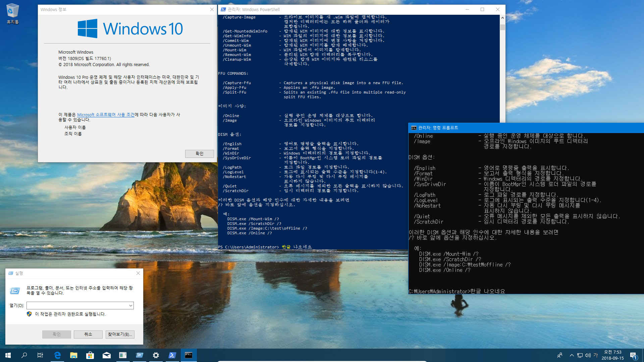Image resolution: width=644 pixels, height=362 pixels.
Task: Click 찾아보기(B)... in the Run dialog
Action: tap(120, 334)
